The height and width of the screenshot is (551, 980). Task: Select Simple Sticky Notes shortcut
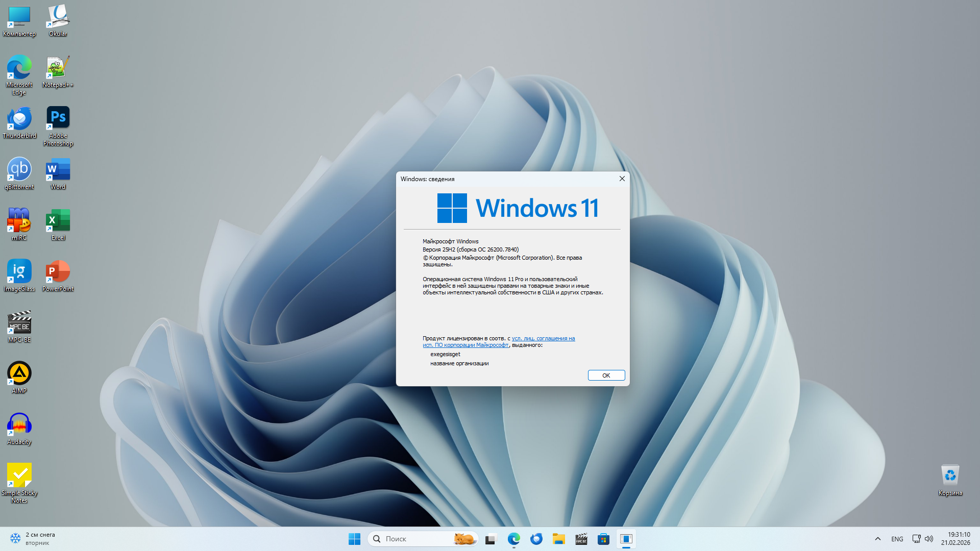19,479
